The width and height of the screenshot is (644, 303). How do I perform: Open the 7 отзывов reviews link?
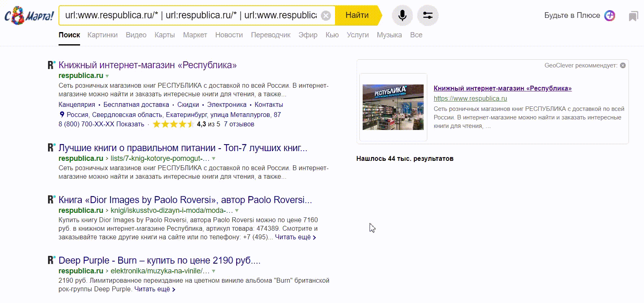coord(239,124)
